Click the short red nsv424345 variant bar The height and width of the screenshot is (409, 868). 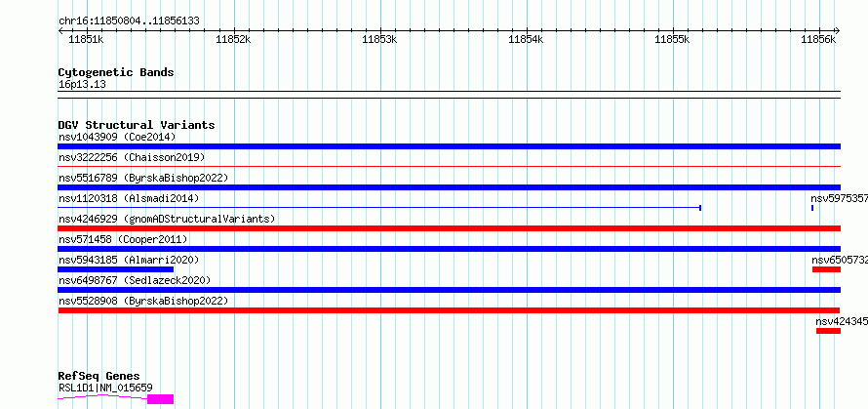click(828, 331)
